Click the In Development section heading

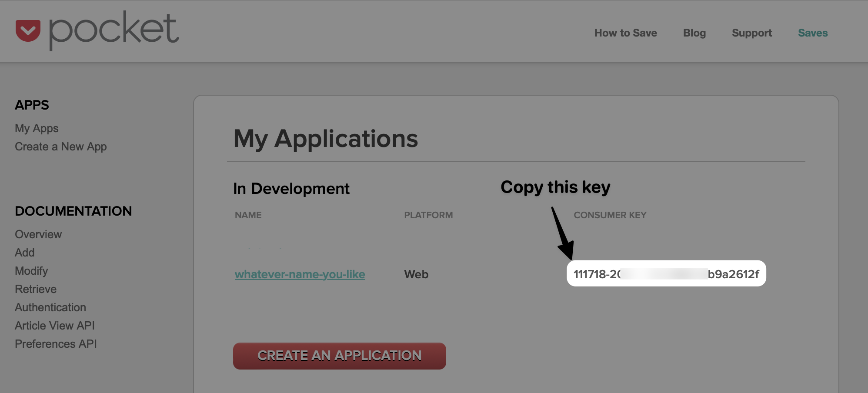(x=291, y=189)
